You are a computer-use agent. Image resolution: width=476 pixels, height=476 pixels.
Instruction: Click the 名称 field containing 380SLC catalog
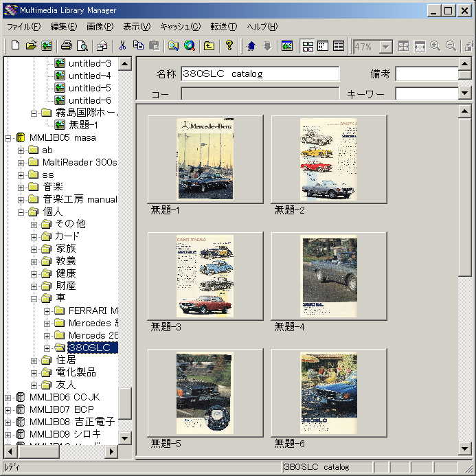(260, 73)
